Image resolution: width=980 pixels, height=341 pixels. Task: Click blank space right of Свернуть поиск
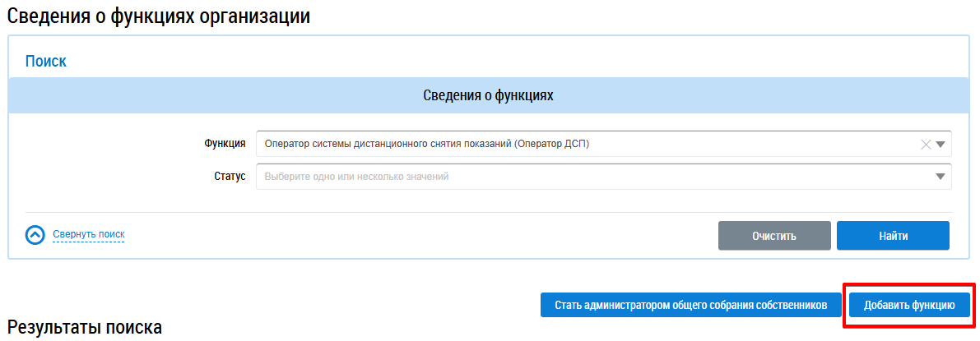tap(411, 235)
